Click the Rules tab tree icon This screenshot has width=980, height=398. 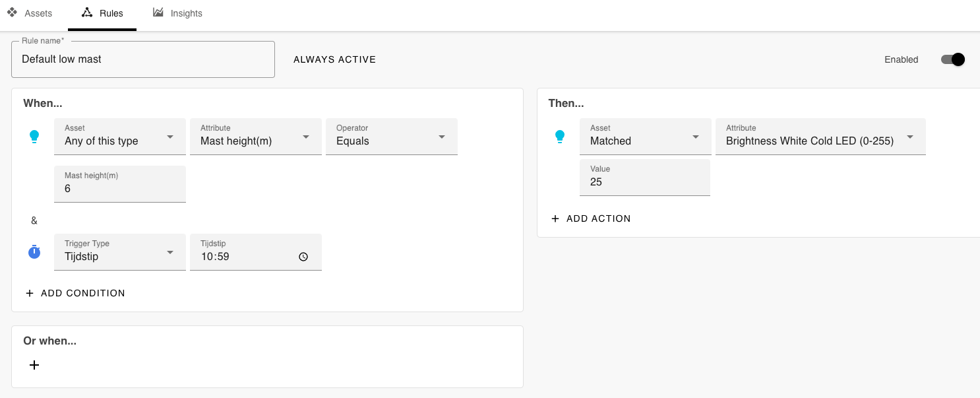tap(87, 13)
